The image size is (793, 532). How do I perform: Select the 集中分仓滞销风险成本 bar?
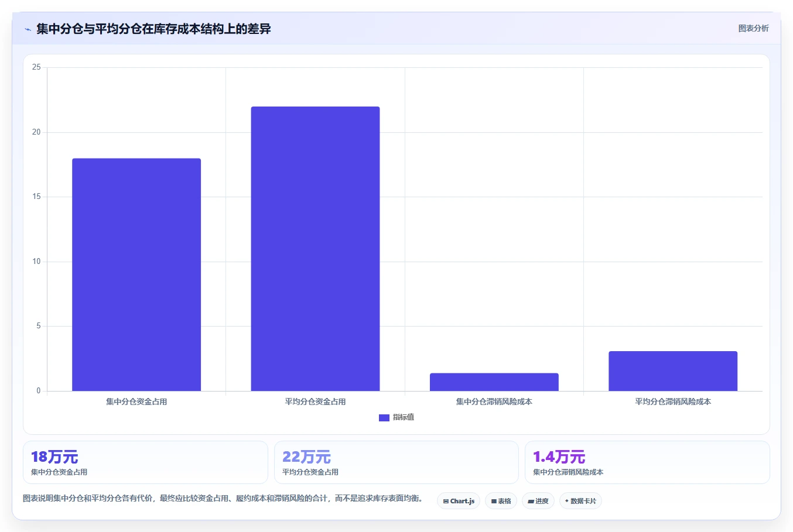[x=494, y=382]
